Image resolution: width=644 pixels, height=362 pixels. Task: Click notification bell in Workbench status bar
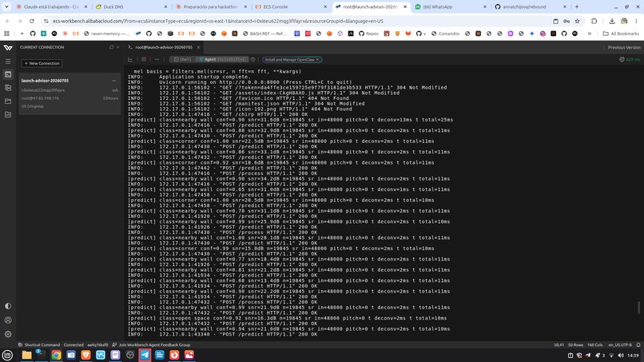(638, 344)
